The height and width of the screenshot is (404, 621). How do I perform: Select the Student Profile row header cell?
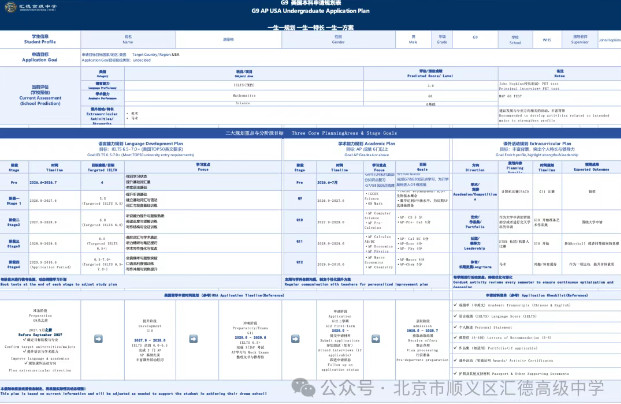tap(40, 39)
